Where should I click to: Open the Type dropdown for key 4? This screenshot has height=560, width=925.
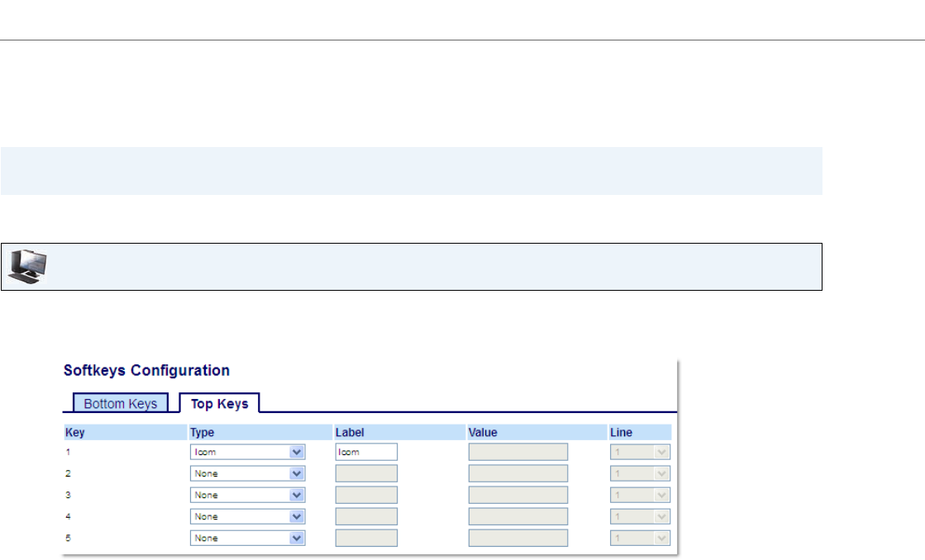point(247,516)
